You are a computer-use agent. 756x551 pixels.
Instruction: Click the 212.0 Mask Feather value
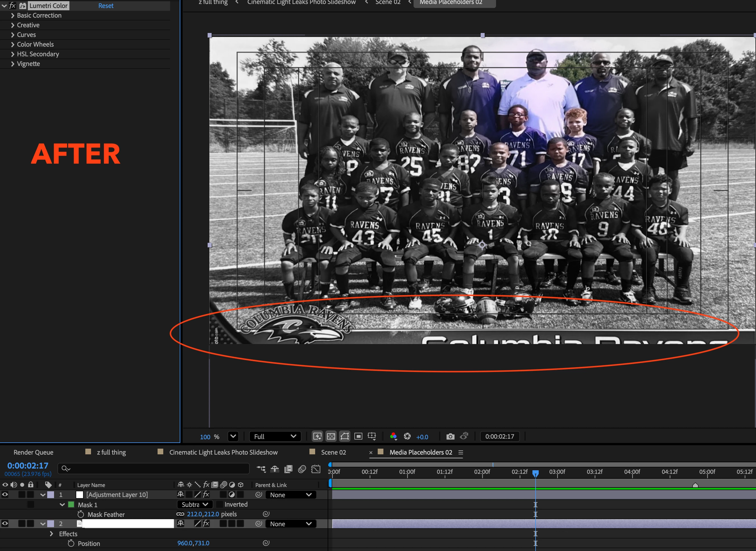(x=194, y=514)
